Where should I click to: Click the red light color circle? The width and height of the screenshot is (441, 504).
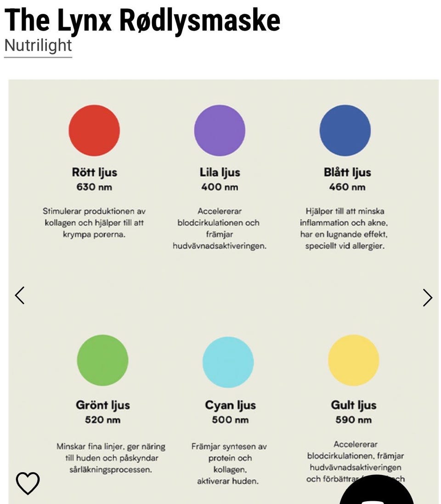coord(94,130)
